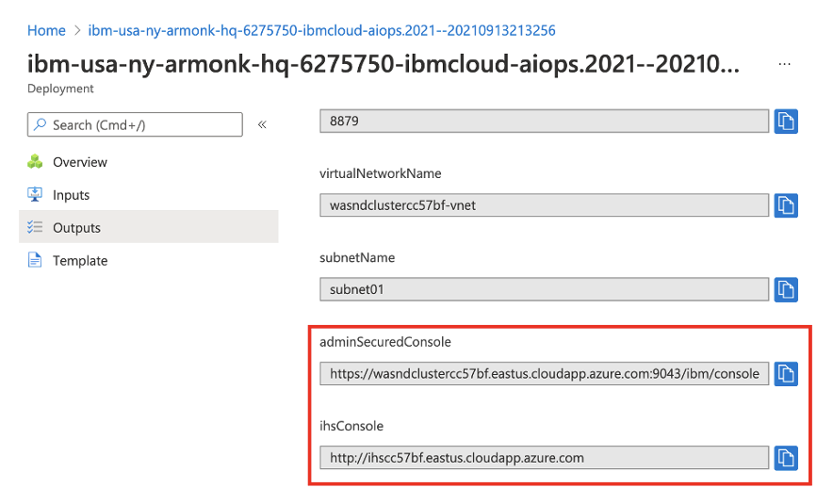The height and width of the screenshot is (504, 833).
Task: Click the subnetName label
Action: click(x=357, y=257)
